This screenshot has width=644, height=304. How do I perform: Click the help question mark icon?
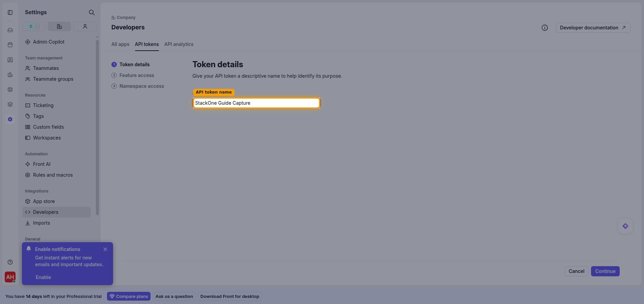10,262
